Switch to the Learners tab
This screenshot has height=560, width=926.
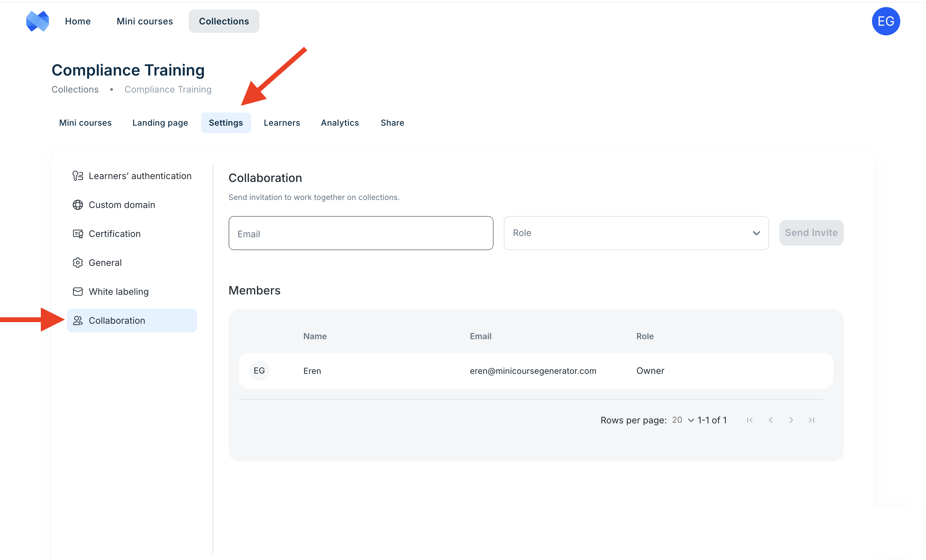[281, 123]
